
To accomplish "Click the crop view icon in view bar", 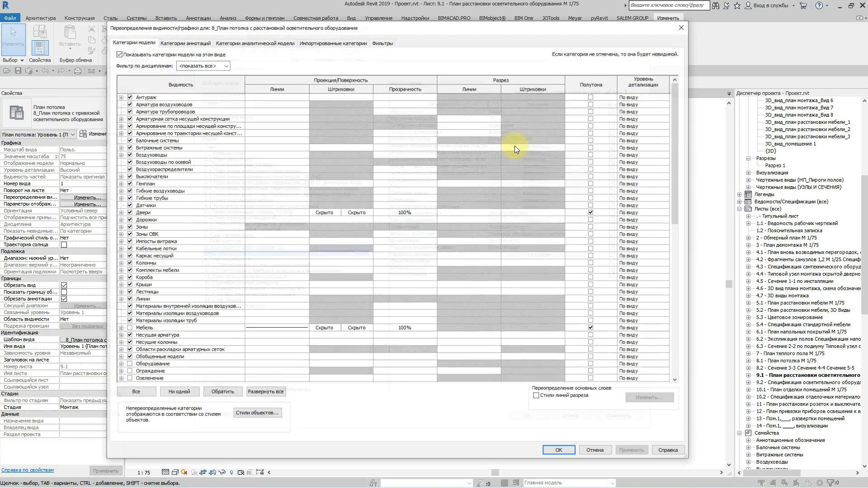I will pos(203,472).
